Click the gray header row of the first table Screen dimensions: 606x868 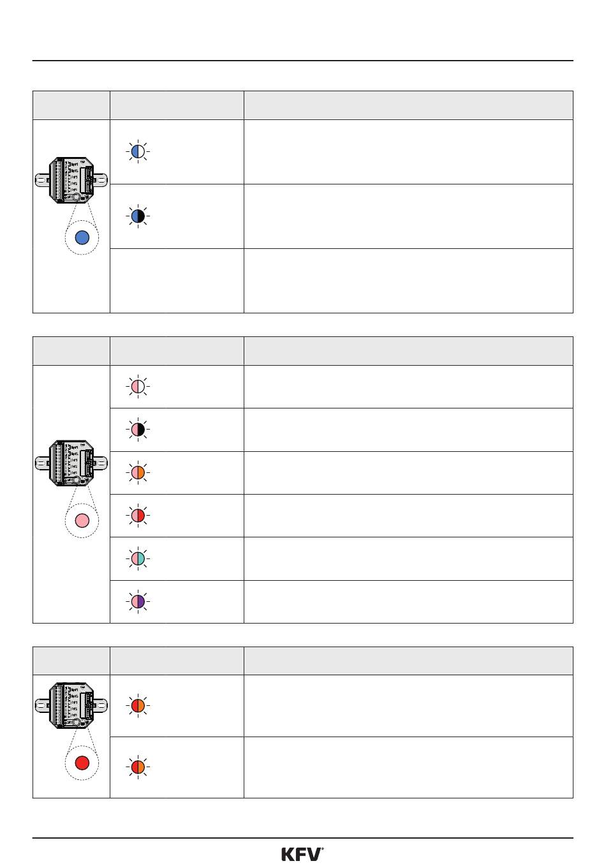[x=303, y=105]
